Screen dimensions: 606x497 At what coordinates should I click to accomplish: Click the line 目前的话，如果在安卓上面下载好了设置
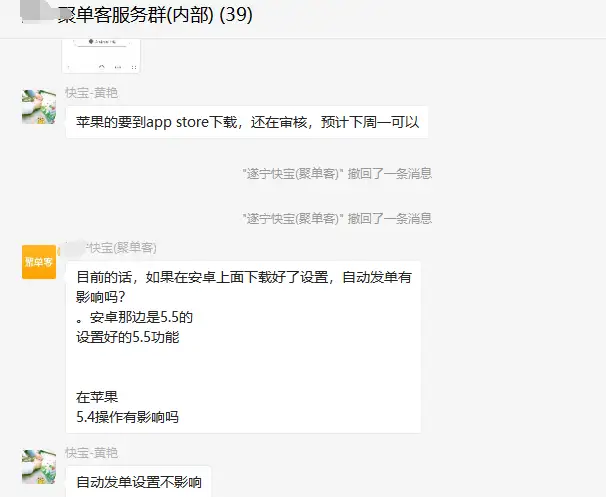coord(244,277)
